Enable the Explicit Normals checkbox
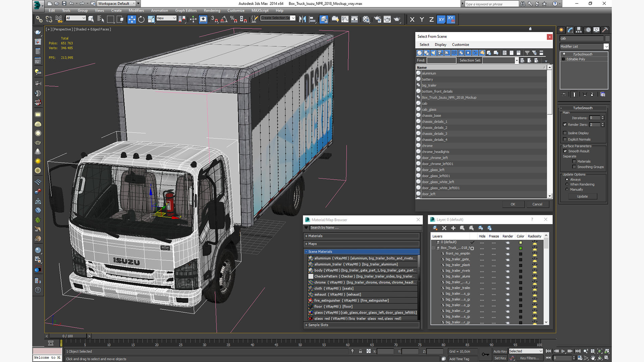This screenshot has width=644, height=362. (x=565, y=139)
